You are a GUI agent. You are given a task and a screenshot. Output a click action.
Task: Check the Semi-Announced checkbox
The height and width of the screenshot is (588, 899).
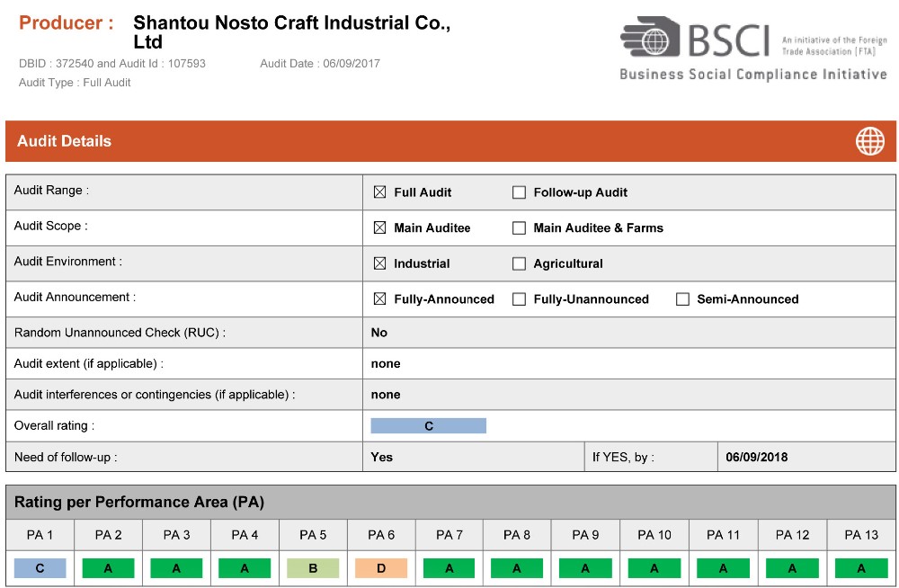(682, 298)
